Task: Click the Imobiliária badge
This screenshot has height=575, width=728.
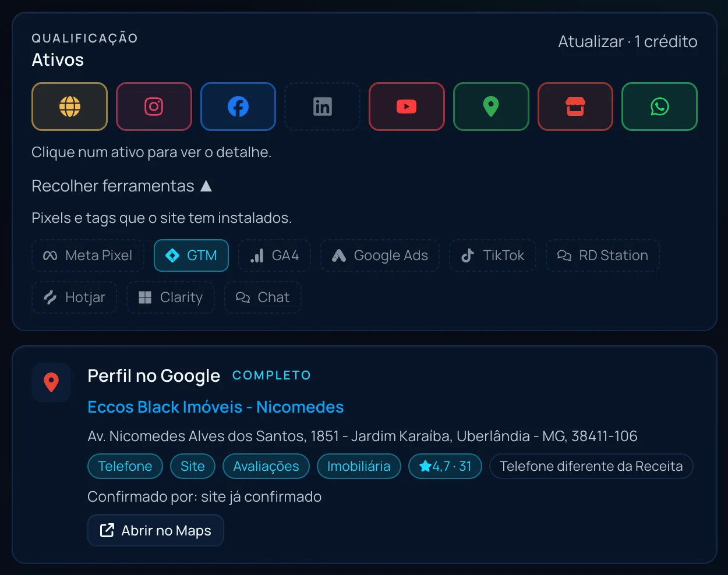Action: pyautogui.click(x=359, y=466)
